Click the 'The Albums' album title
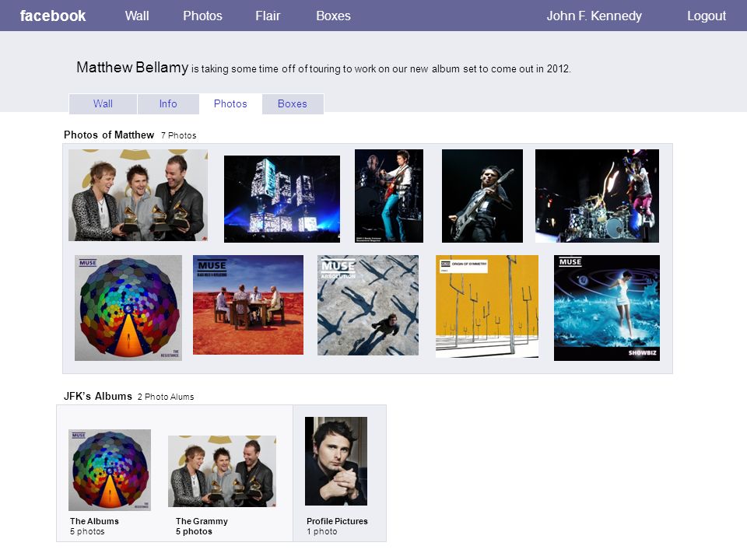 pos(94,521)
